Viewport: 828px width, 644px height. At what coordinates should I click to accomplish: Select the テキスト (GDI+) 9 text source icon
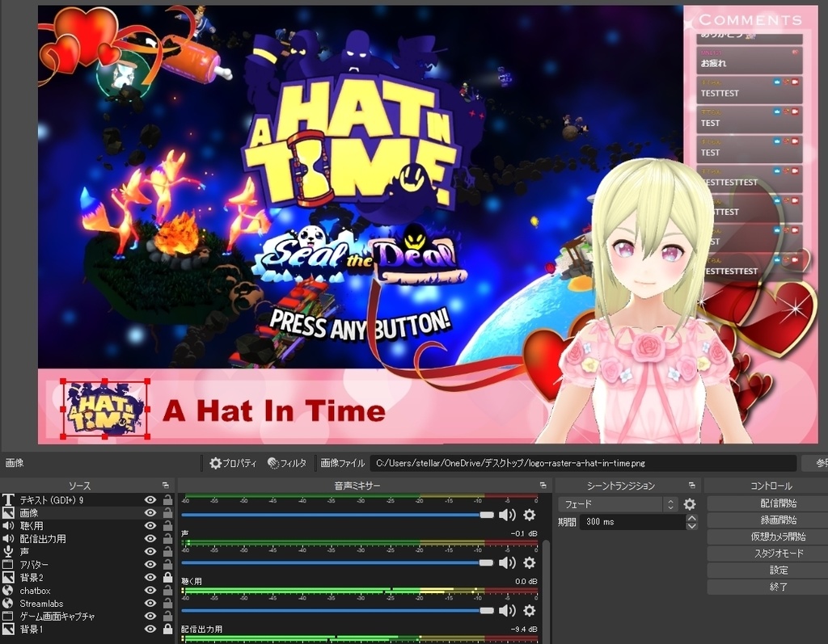pyautogui.click(x=8, y=499)
